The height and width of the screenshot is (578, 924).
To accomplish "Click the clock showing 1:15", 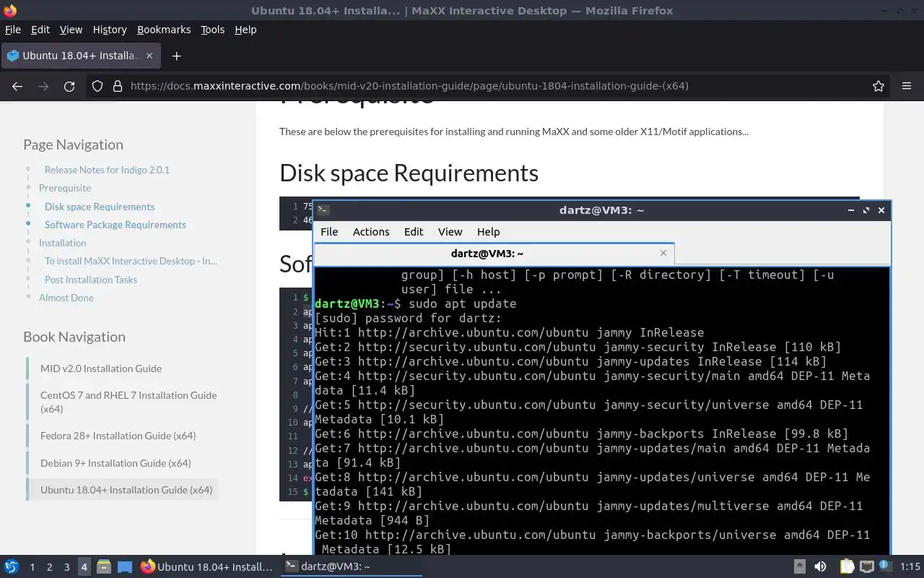I will coord(910,566).
